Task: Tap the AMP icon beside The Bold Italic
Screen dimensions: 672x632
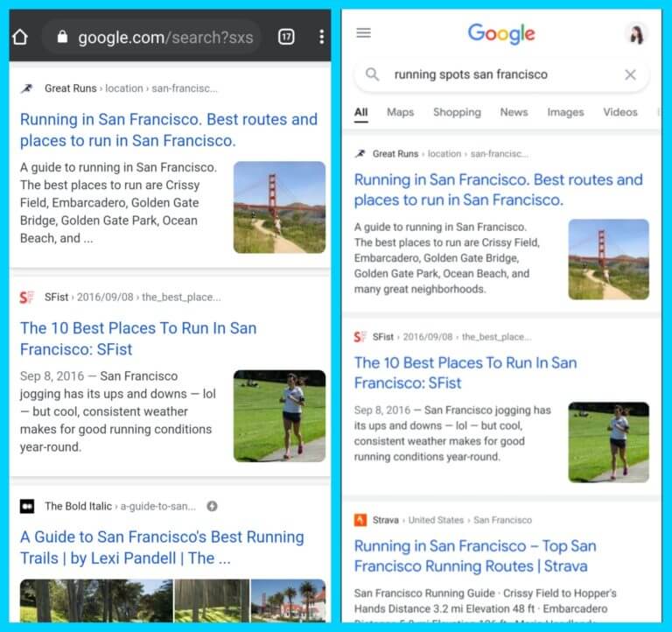Action: [x=212, y=506]
